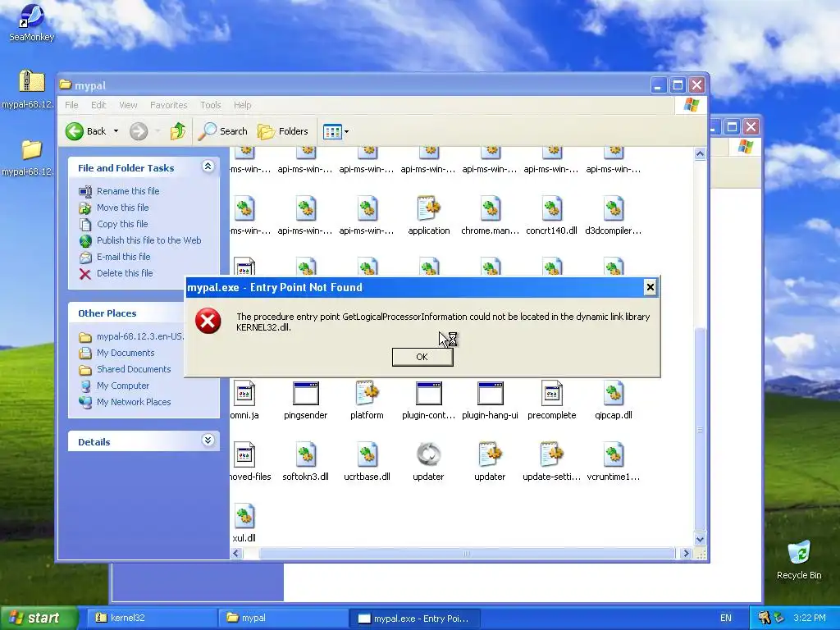The width and height of the screenshot is (840, 630).
Task: Select the d3dcompiler dll file icon
Action: [x=614, y=208]
